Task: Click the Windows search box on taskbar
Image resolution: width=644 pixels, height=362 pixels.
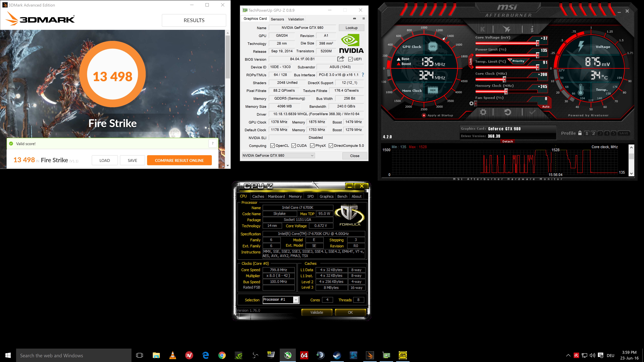Action: click(74, 355)
